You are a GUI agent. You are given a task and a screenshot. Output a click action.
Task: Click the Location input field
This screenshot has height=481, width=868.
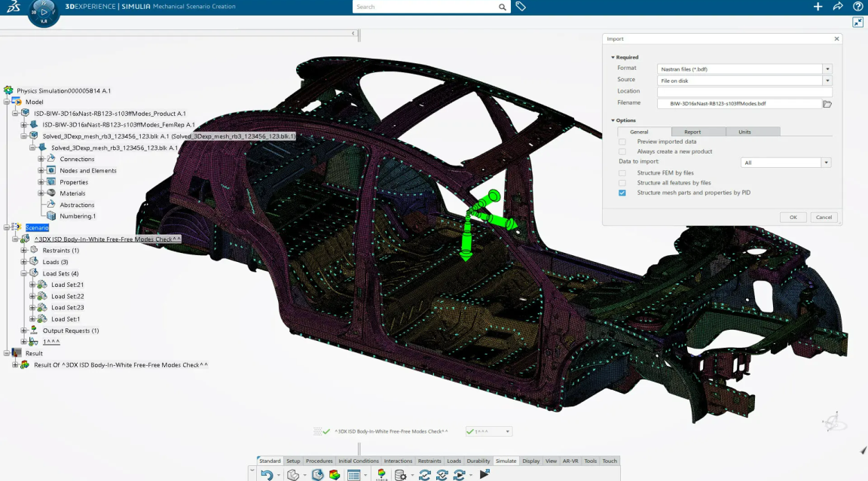(744, 91)
